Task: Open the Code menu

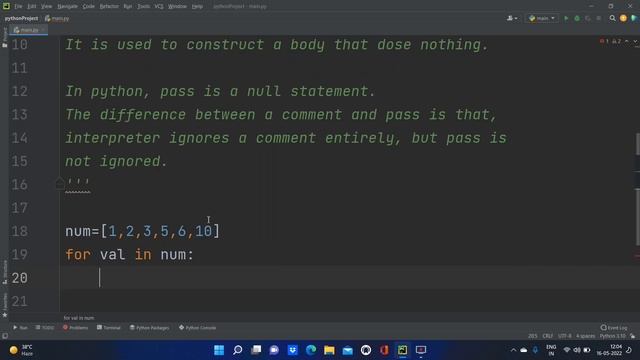Action: 89,7
